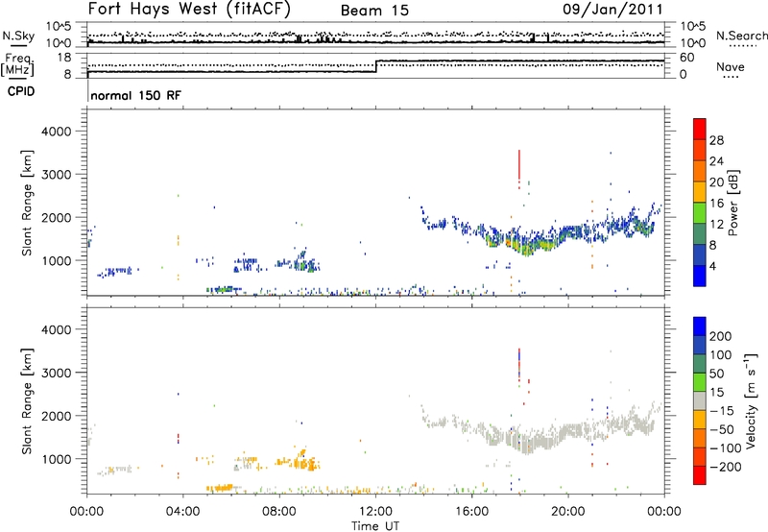The width and height of the screenshot is (768, 532).
Task: Click the "Beam 15" heading
Action: (374, 11)
